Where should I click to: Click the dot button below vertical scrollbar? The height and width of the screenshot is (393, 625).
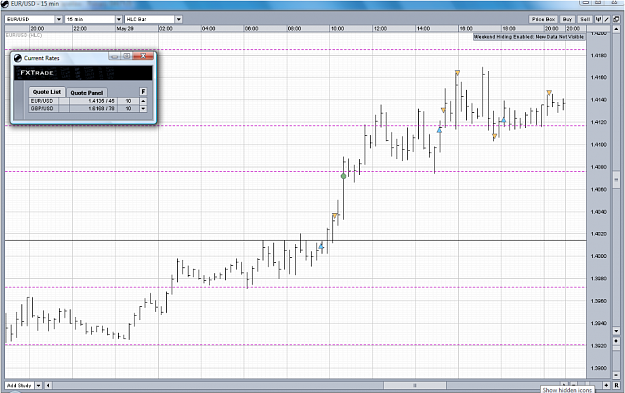(x=616, y=341)
